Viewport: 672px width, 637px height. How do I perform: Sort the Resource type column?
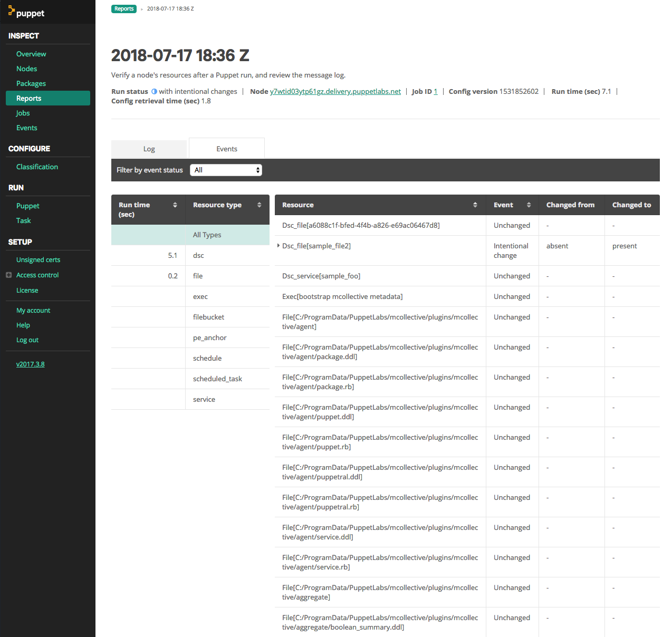(259, 205)
